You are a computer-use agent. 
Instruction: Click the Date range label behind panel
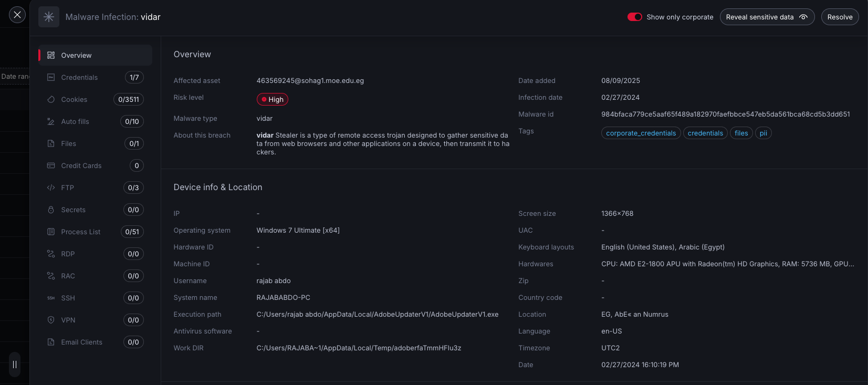pyautogui.click(x=15, y=76)
